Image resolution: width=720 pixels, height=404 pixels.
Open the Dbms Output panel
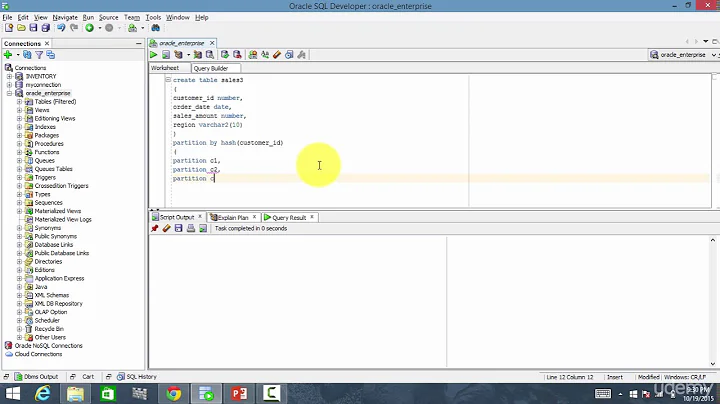[36, 376]
